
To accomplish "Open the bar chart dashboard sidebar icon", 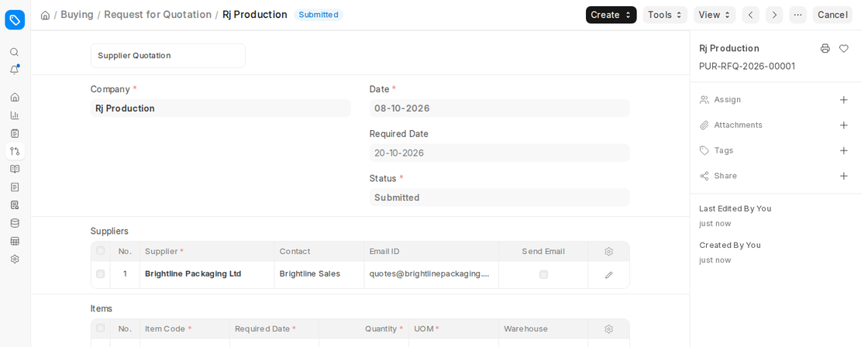I will (15, 115).
